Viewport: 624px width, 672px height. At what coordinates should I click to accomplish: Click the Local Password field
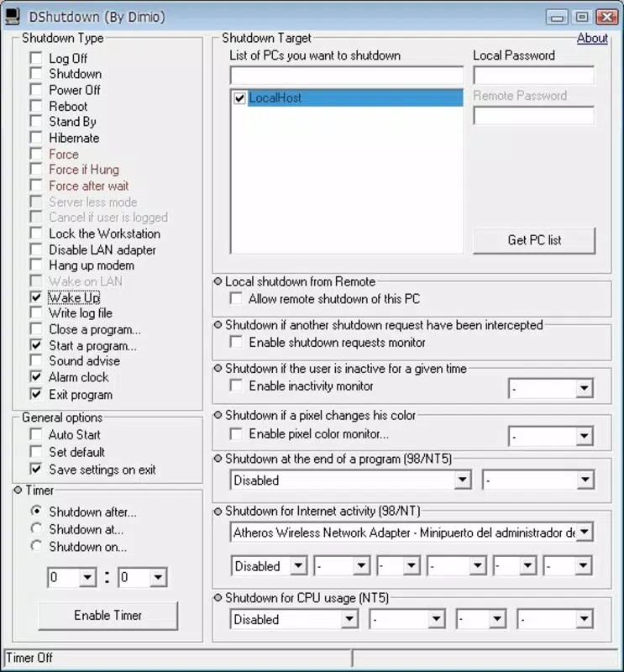[533, 76]
